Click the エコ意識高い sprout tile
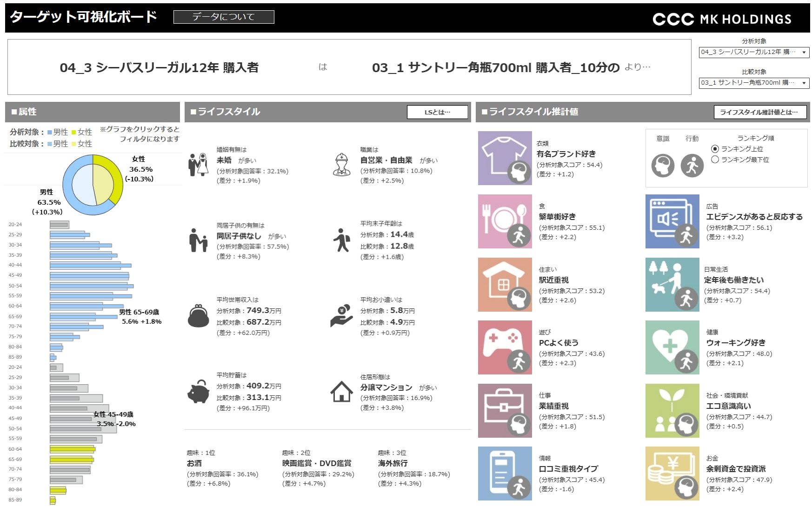812x507 pixels. pyautogui.click(x=672, y=410)
